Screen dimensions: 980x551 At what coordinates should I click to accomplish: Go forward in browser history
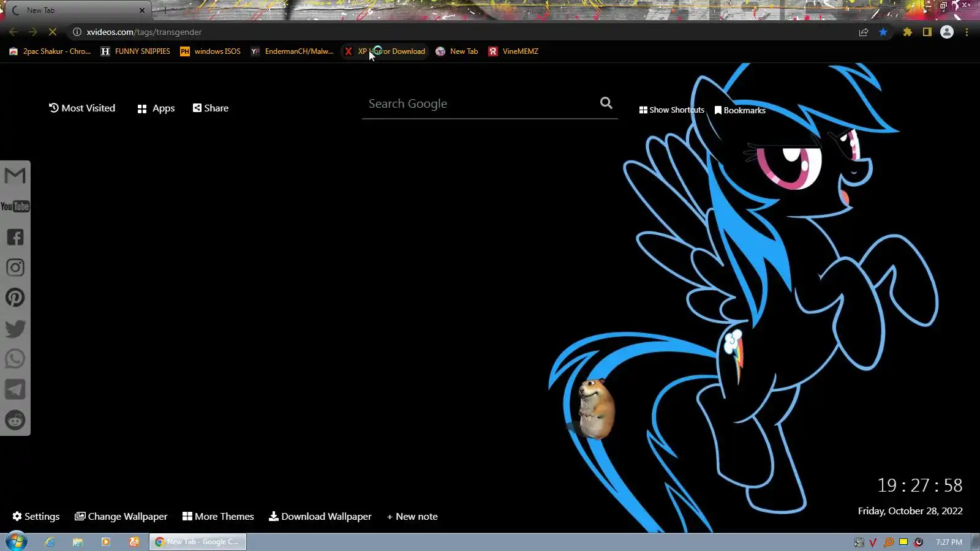point(33,32)
